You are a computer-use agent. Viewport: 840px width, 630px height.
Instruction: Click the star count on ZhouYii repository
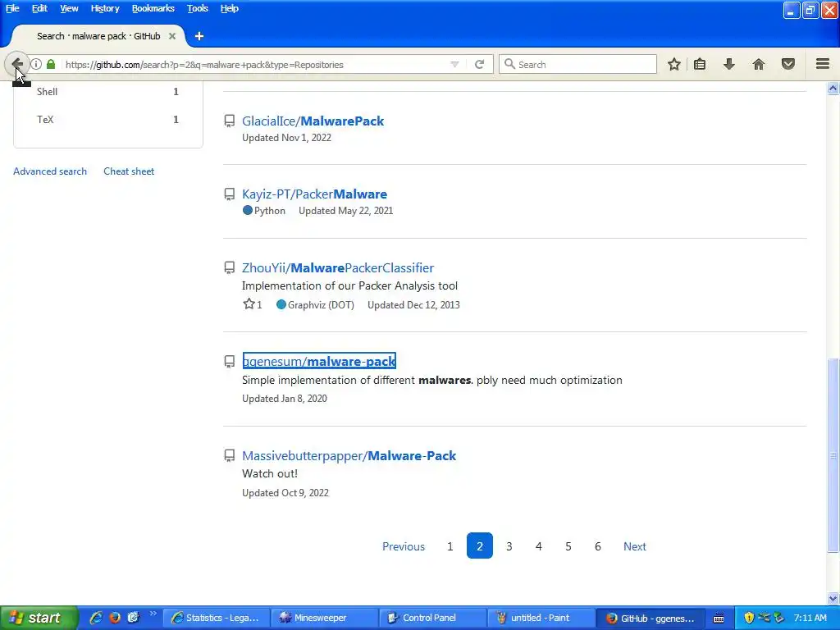[253, 305]
